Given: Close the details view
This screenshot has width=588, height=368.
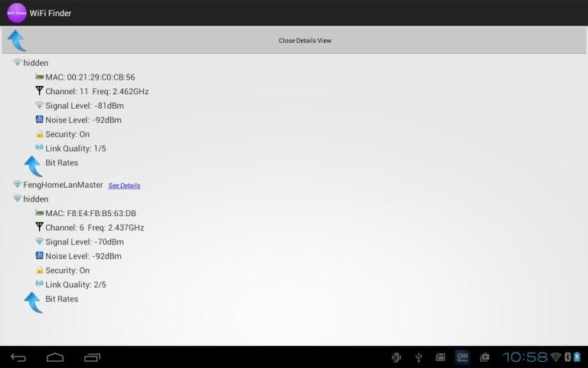Looking at the screenshot, I should click(305, 41).
